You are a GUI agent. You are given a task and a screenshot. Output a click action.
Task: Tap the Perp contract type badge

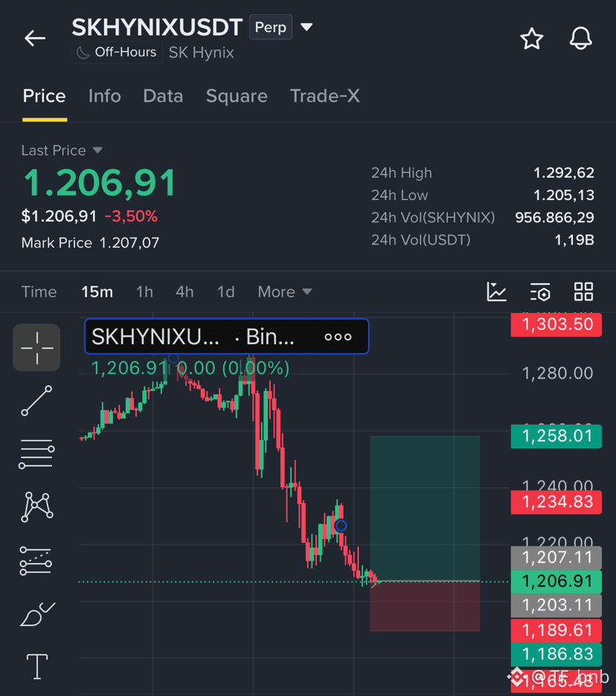[271, 27]
